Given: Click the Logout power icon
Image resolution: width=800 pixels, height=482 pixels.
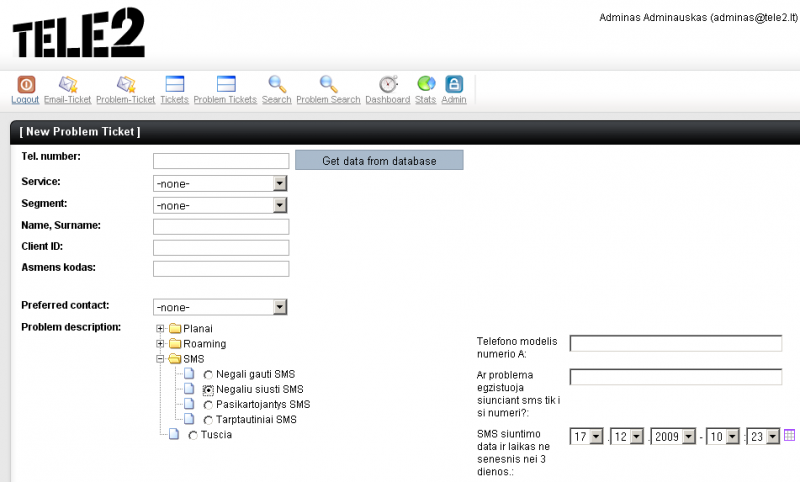Looking at the screenshot, I should [26, 84].
